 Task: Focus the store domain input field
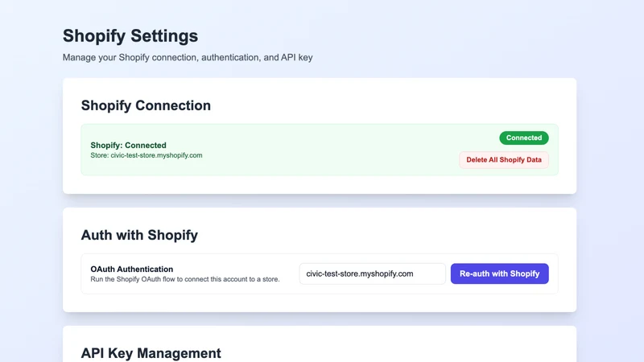[372, 274]
